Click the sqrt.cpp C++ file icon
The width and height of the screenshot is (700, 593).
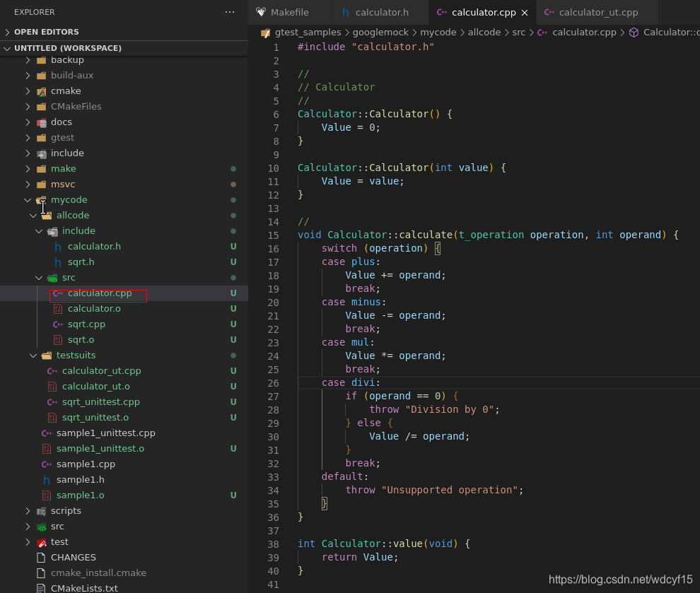58,324
